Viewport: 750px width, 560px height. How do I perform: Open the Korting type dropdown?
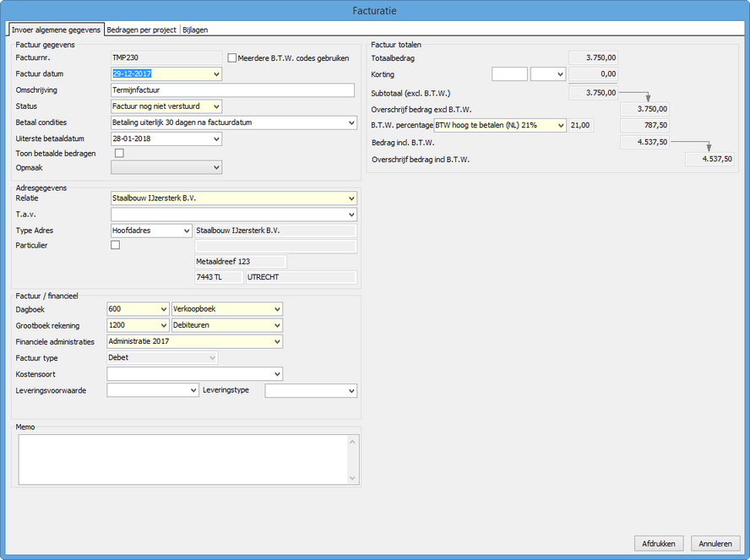[560, 74]
